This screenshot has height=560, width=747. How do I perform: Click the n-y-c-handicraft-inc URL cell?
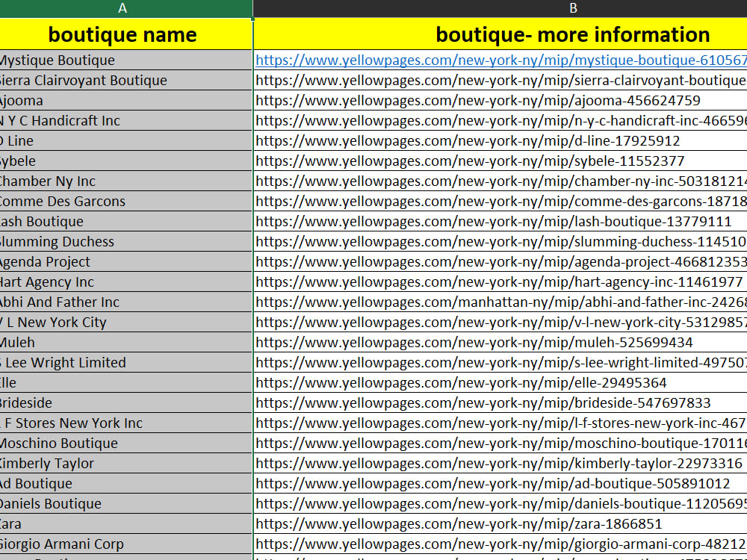pos(500,120)
